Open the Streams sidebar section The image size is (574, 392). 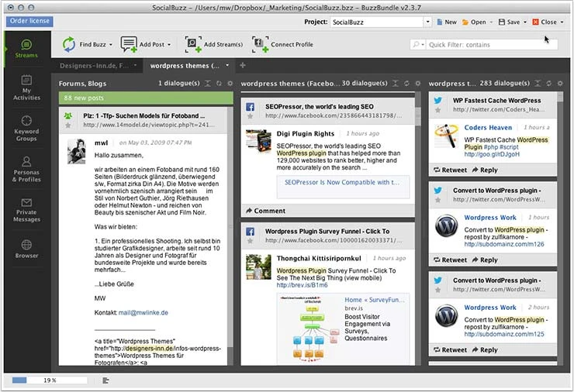26,49
